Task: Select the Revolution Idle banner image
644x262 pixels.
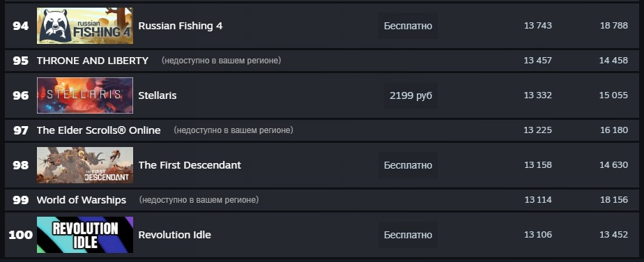Action: pos(85,235)
